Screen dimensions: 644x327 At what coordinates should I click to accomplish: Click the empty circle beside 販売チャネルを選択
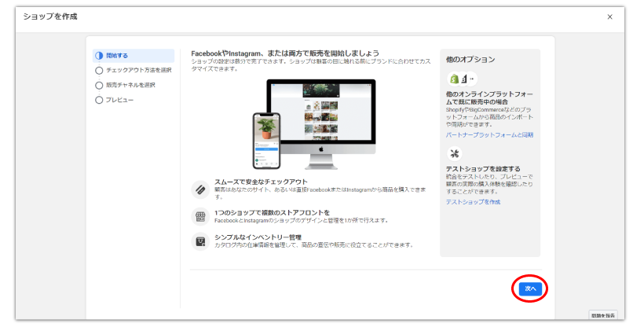(99, 85)
